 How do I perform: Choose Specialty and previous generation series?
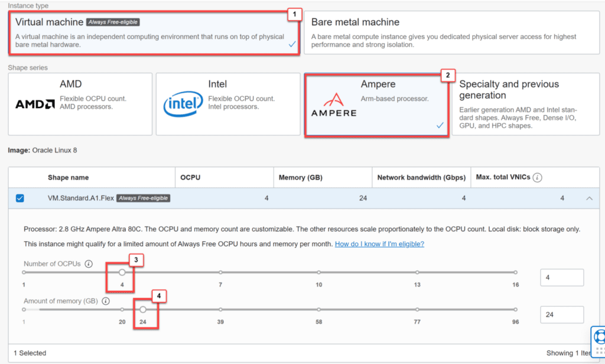(x=525, y=105)
